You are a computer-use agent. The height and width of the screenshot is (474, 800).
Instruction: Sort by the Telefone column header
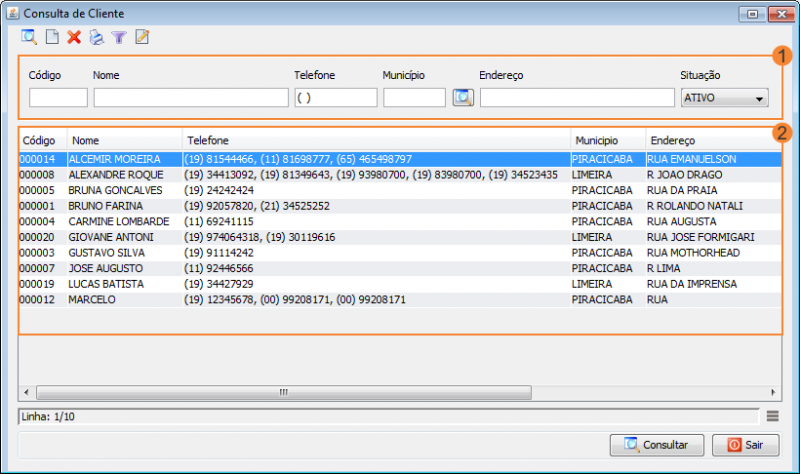[x=376, y=141]
